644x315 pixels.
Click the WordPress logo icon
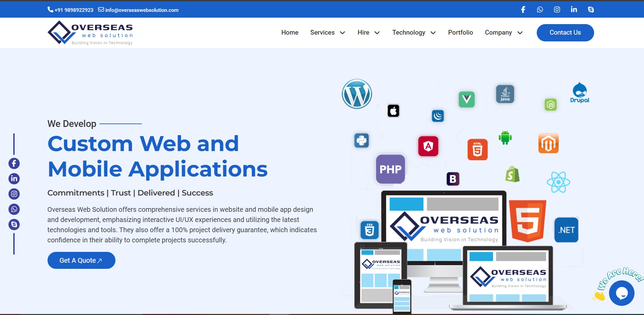tap(357, 94)
